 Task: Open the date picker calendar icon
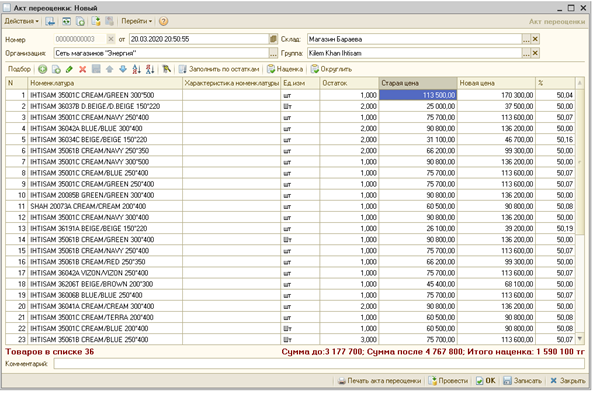(x=273, y=39)
